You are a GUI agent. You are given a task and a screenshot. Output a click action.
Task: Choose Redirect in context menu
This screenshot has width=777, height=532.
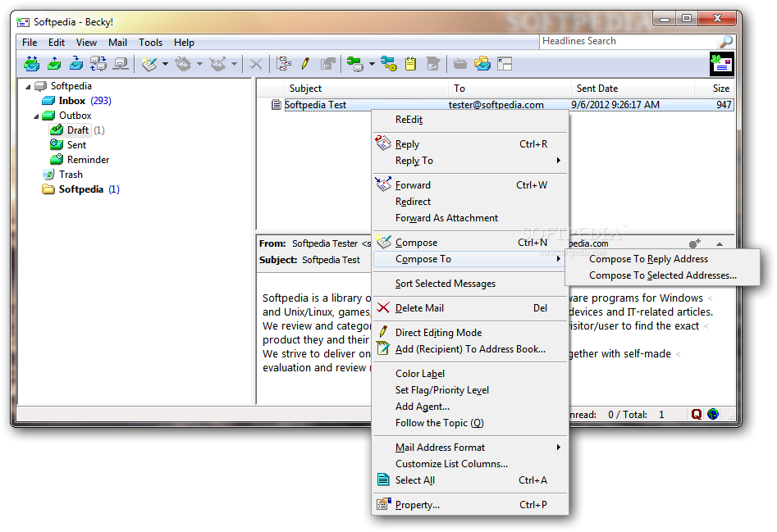[x=469, y=202]
